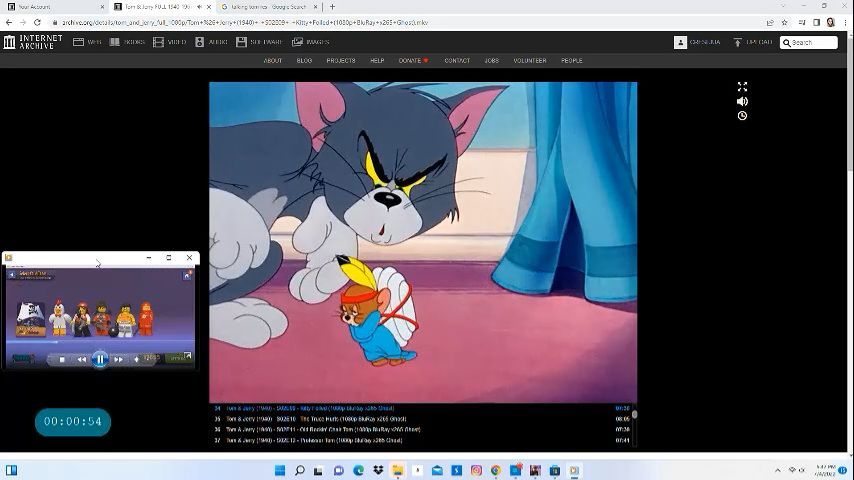Open the Images section icon
Screen dimensions: 854x480
[x=297, y=42]
